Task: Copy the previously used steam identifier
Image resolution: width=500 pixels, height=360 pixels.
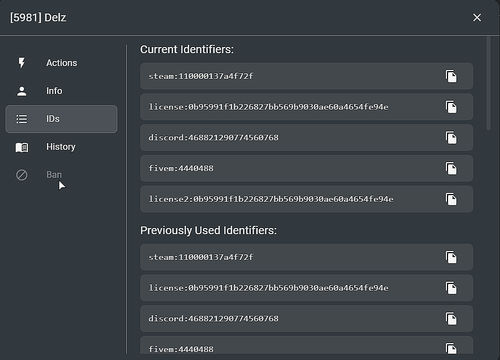Action: click(x=451, y=257)
